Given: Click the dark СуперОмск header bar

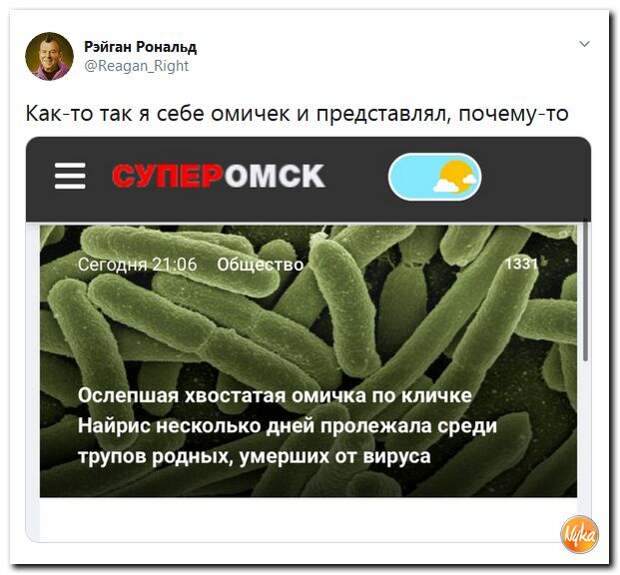Looking at the screenshot, I should [x=308, y=179].
